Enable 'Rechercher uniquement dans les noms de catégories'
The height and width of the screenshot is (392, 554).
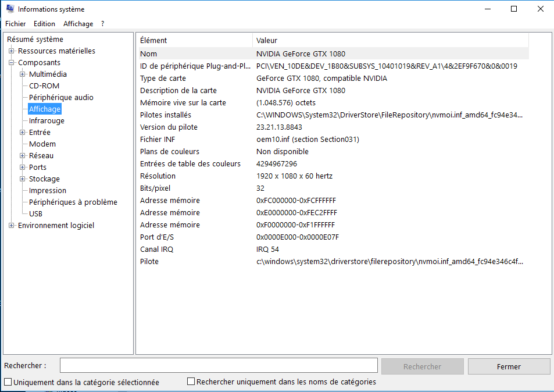tap(191, 382)
